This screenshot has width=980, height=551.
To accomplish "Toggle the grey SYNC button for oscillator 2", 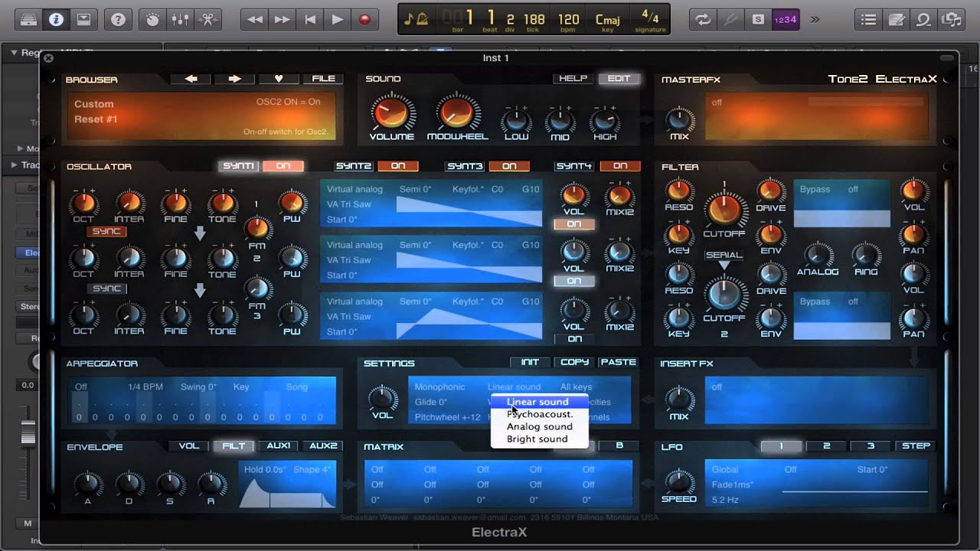I will tap(106, 289).
